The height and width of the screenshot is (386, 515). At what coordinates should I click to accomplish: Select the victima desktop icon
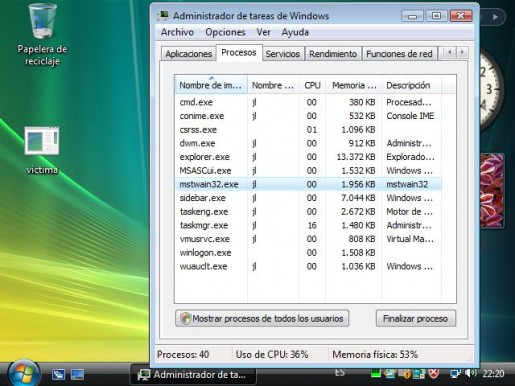42,150
